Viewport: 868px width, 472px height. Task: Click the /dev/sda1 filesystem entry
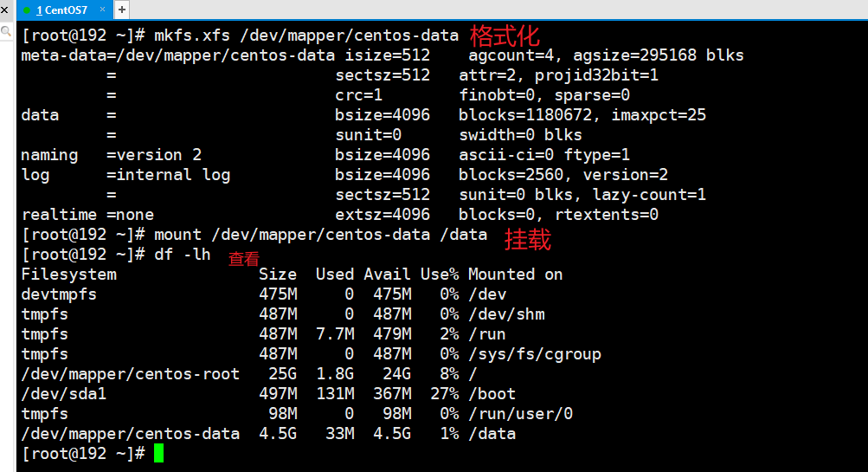point(64,394)
